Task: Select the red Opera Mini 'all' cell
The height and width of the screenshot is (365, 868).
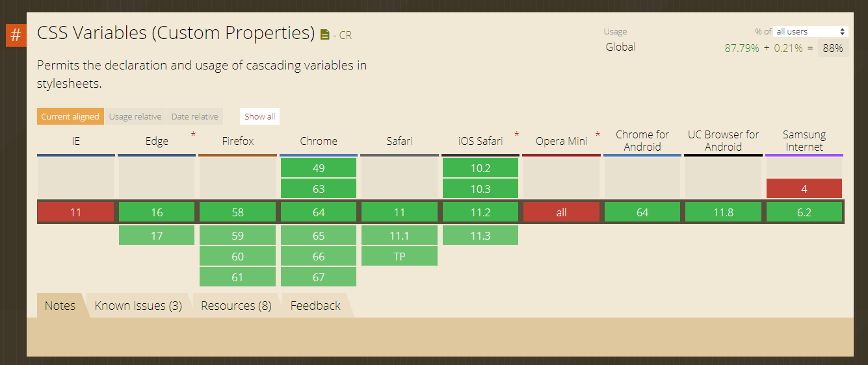Action: 561,212
